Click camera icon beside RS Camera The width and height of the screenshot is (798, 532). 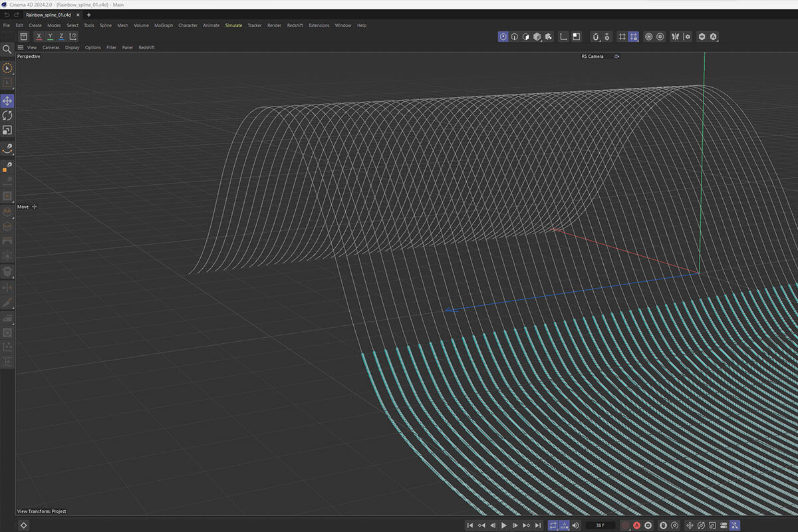617,57
